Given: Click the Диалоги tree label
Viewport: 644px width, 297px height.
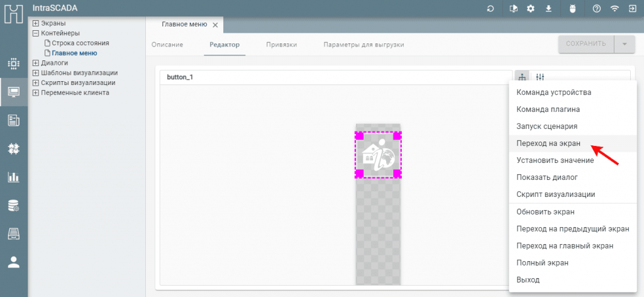Looking at the screenshot, I should (x=55, y=63).
